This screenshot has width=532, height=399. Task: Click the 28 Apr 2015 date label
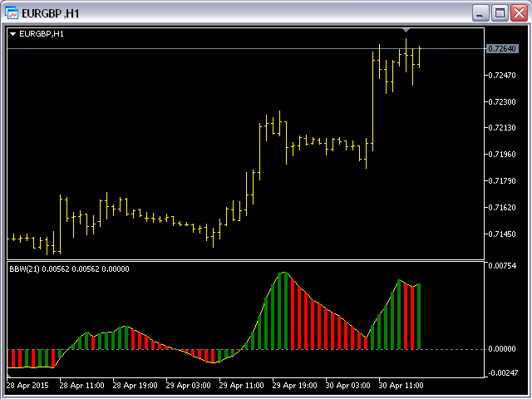(x=28, y=386)
